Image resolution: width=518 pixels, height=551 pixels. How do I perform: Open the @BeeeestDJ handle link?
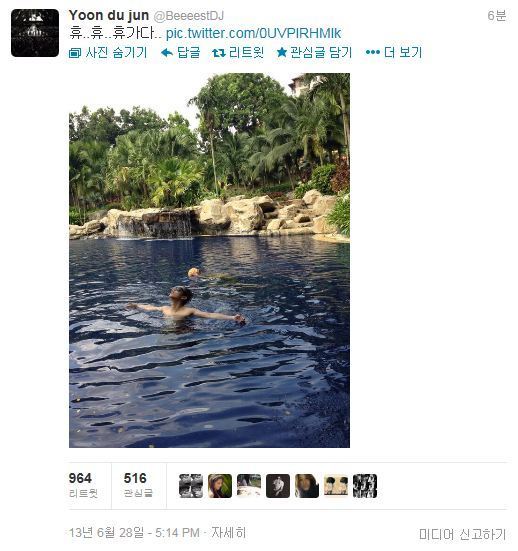(x=188, y=16)
